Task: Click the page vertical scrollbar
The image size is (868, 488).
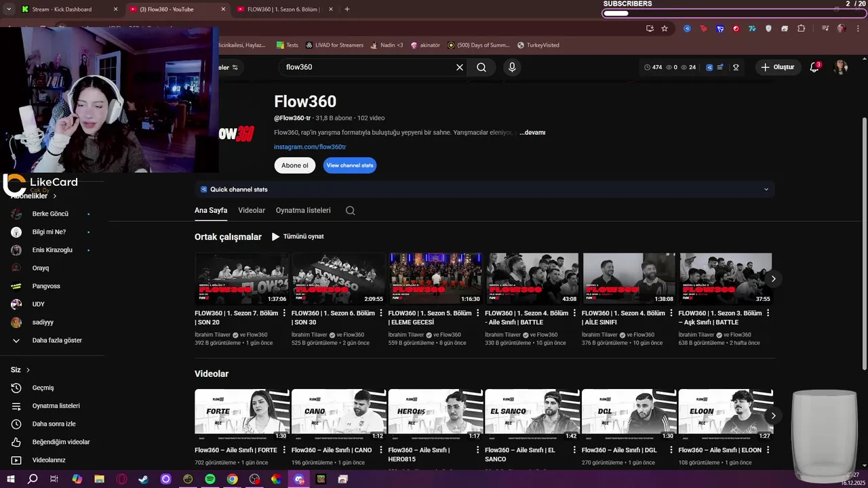Action: (x=864, y=244)
